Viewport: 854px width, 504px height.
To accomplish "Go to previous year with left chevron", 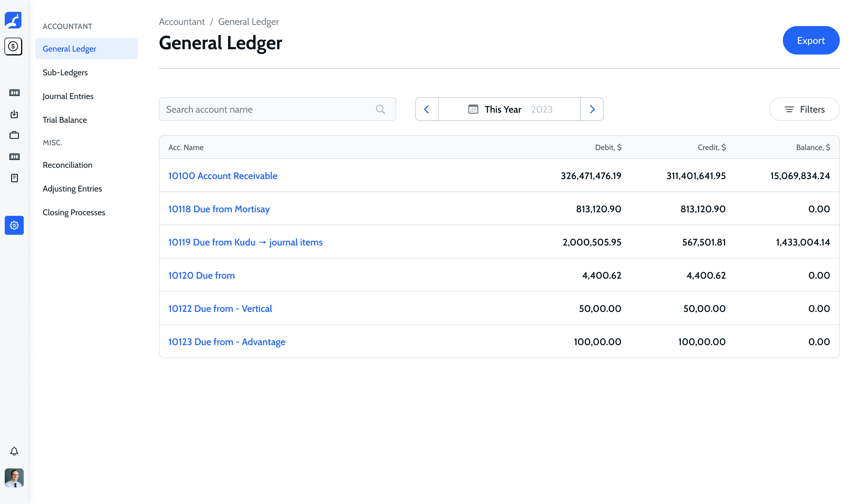I will [427, 109].
